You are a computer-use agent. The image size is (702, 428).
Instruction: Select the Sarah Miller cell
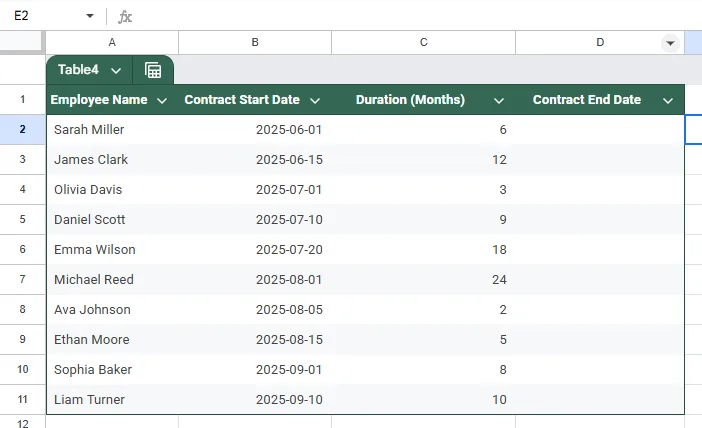(112, 129)
